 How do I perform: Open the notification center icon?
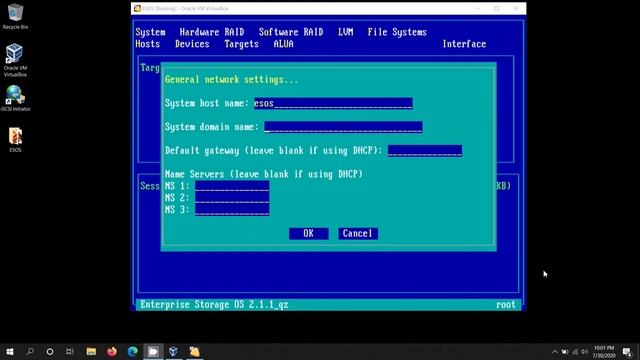pos(627,352)
